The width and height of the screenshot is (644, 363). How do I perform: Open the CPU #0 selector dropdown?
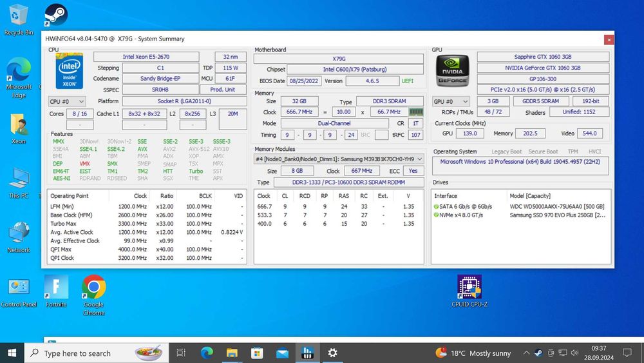[x=67, y=101]
